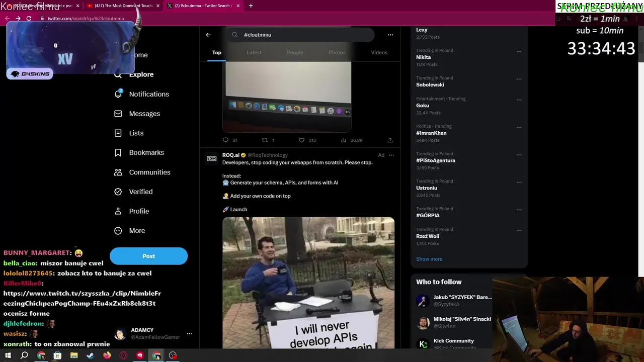Open search settings three-dot menu
This screenshot has width=644, height=362.
[390, 35]
